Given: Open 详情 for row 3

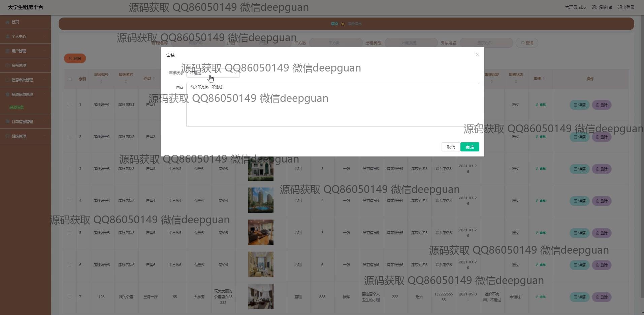Looking at the screenshot, I should (579, 169).
